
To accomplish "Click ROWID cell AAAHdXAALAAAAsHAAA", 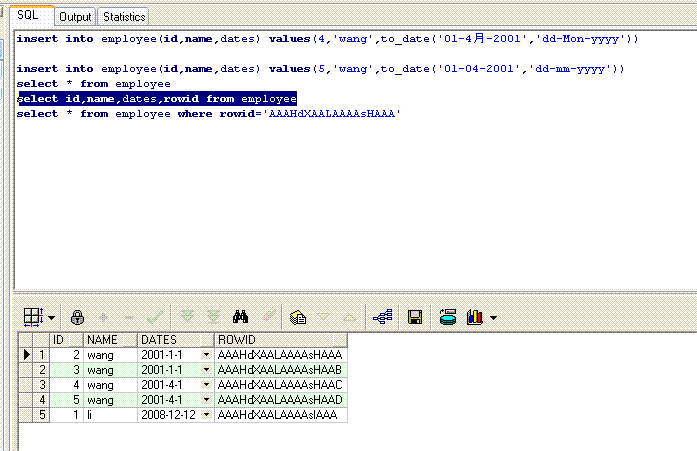I will [280, 355].
